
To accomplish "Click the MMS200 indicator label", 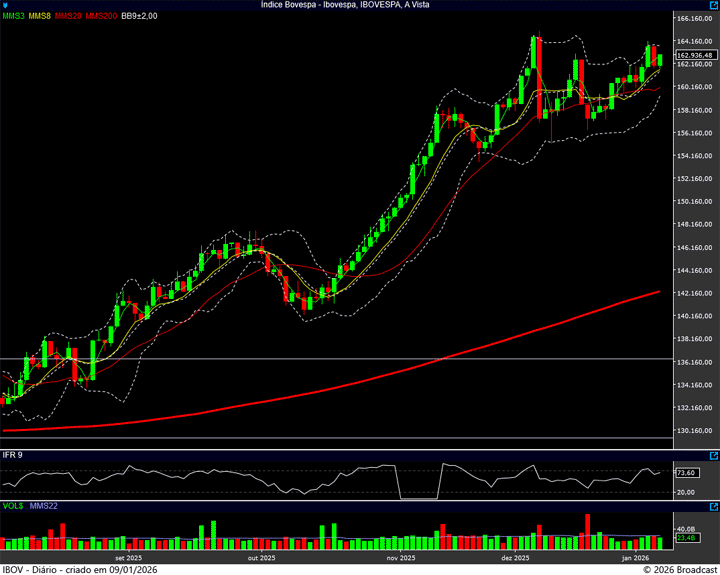I will (101, 16).
